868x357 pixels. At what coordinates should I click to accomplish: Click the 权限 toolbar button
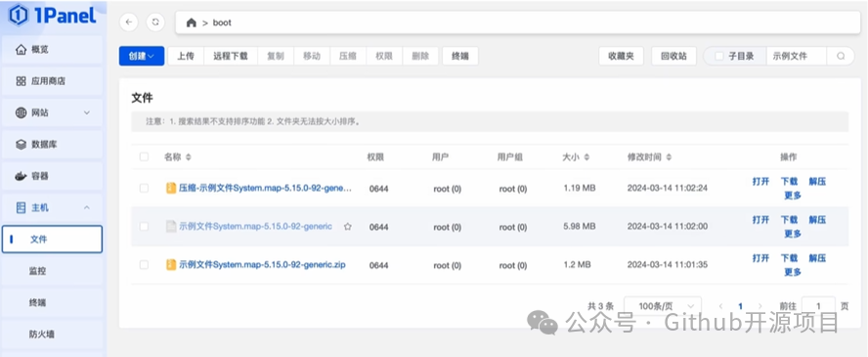(x=384, y=56)
